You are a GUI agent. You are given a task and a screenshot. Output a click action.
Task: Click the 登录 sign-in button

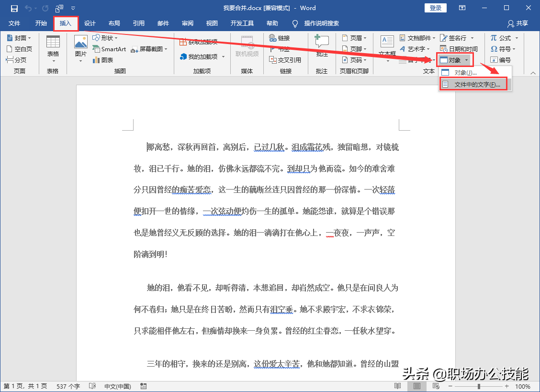[435, 8]
